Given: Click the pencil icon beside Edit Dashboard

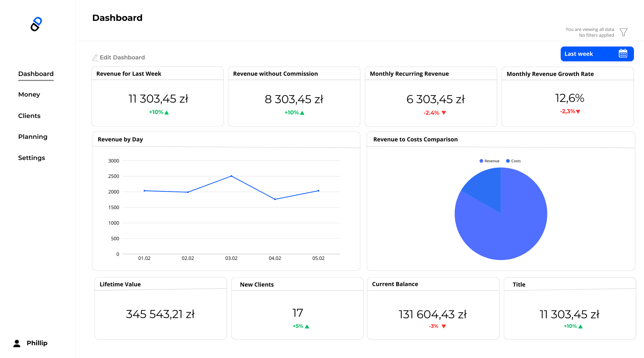Looking at the screenshot, I should [95, 57].
